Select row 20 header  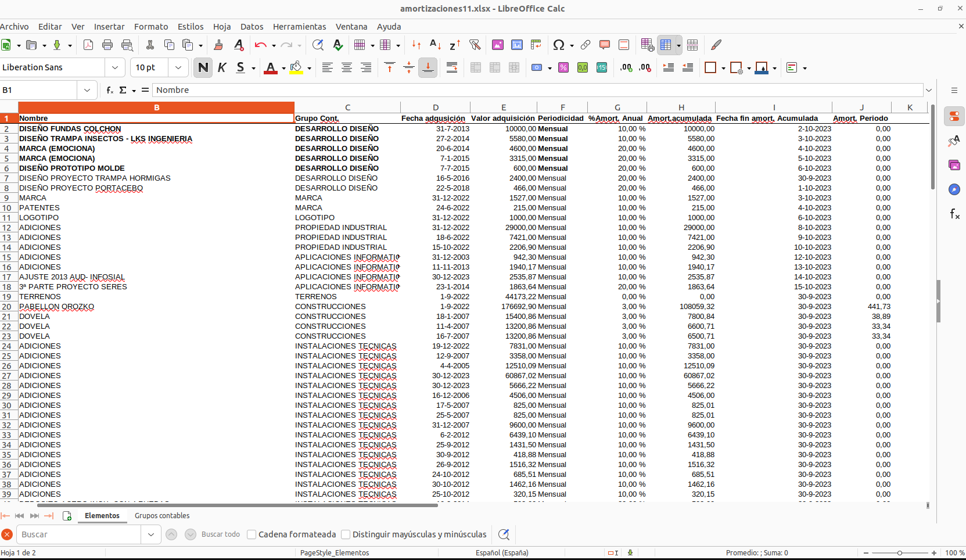(x=9, y=307)
